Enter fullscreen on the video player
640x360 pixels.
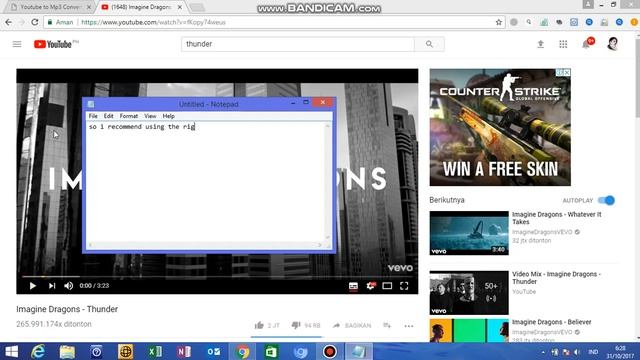click(x=404, y=286)
